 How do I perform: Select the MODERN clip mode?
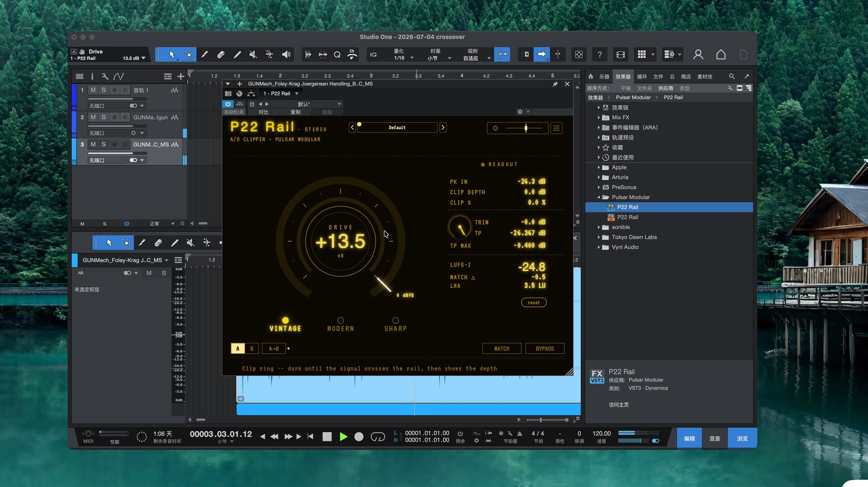[340, 325]
